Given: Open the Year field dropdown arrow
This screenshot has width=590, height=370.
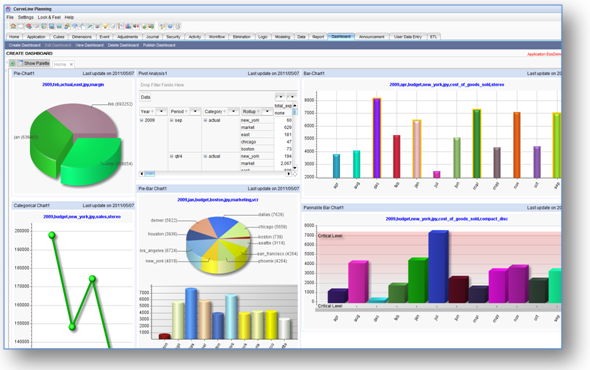Looking at the screenshot, I should 161,111.
